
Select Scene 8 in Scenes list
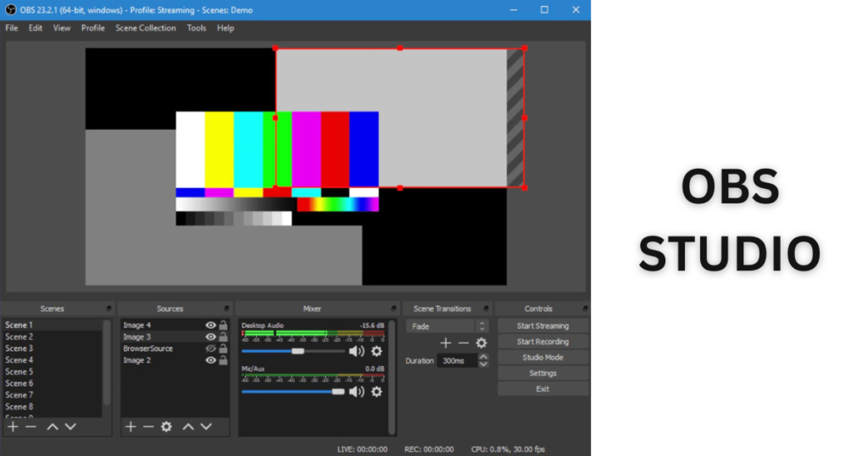(53, 407)
